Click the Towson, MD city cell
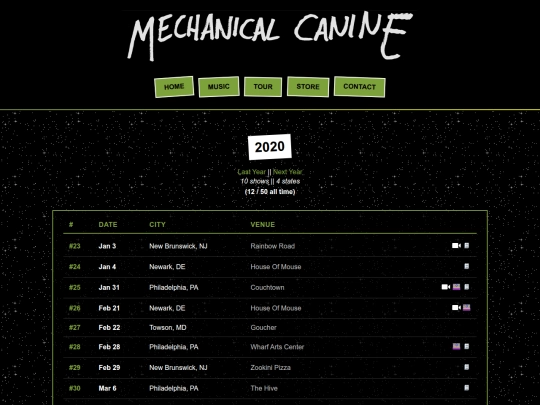The width and height of the screenshot is (540, 405). pyautogui.click(x=168, y=328)
